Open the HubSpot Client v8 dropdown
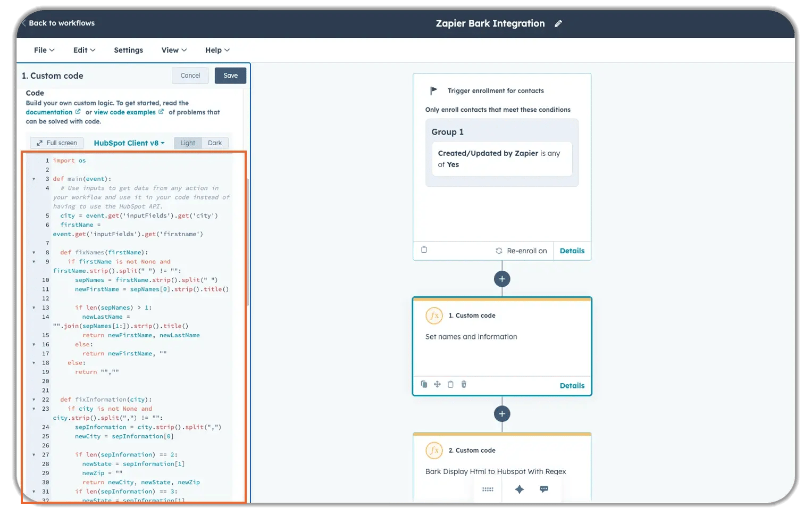 point(129,143)
